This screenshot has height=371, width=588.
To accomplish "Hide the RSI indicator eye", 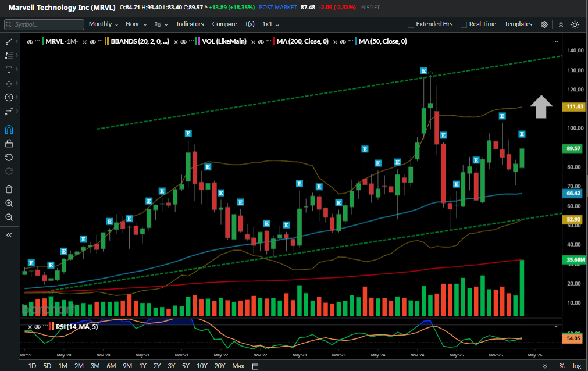I will (x=37, y=327).
